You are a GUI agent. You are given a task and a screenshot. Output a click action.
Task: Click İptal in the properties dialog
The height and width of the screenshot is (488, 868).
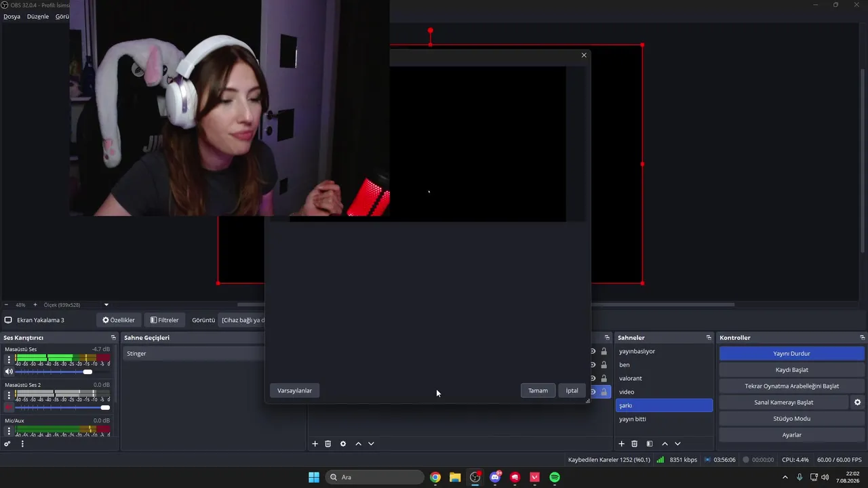[572, 390]
